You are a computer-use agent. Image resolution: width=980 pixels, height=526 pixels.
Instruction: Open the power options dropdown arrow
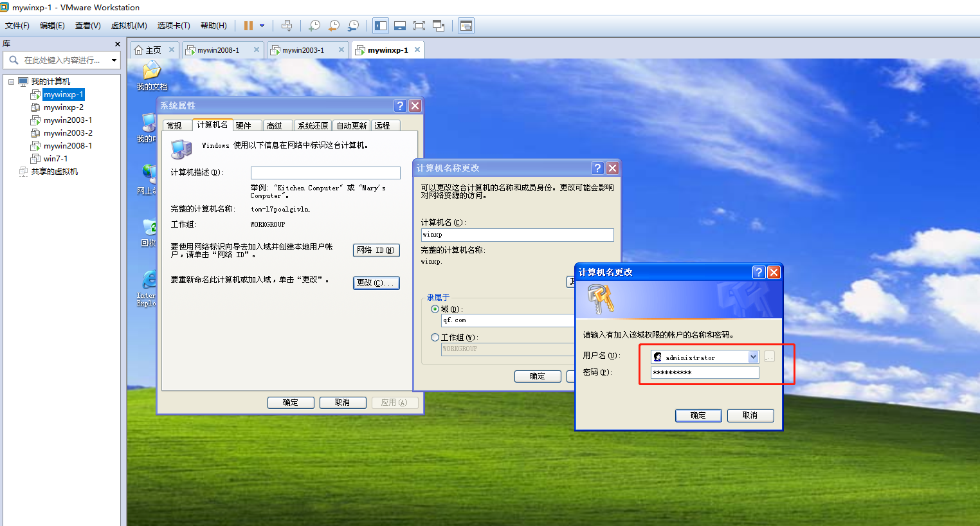262,26
